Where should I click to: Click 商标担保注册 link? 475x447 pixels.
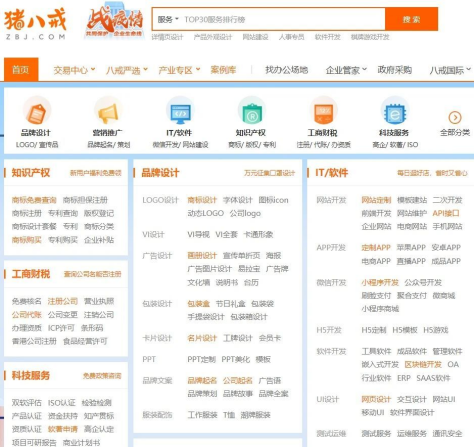coord(85,200)
